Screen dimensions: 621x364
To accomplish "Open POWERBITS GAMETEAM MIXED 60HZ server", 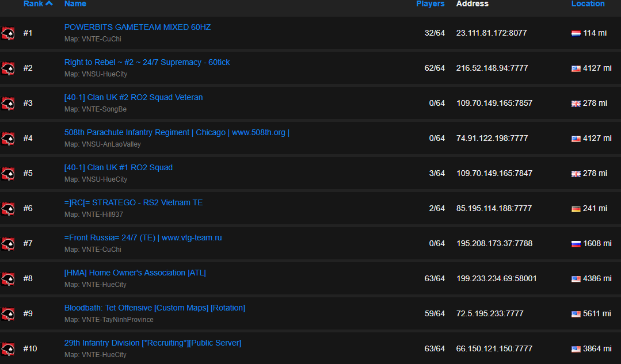I will [138, 27].
